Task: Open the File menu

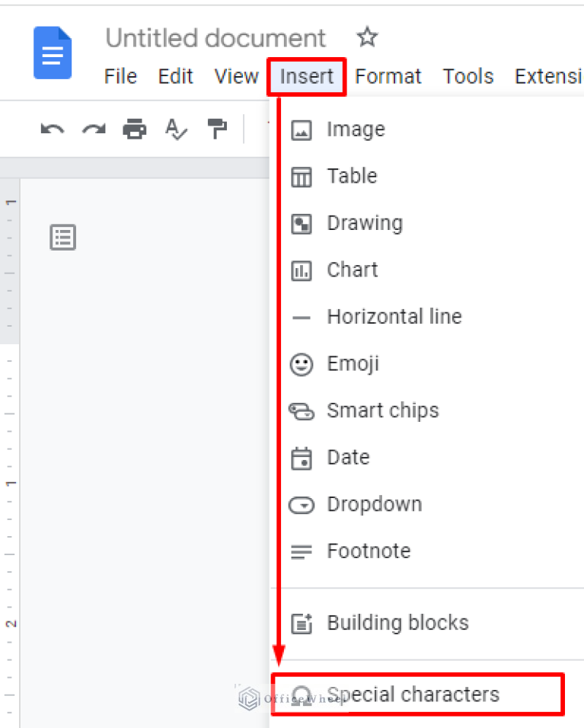Action: point(120,76)
